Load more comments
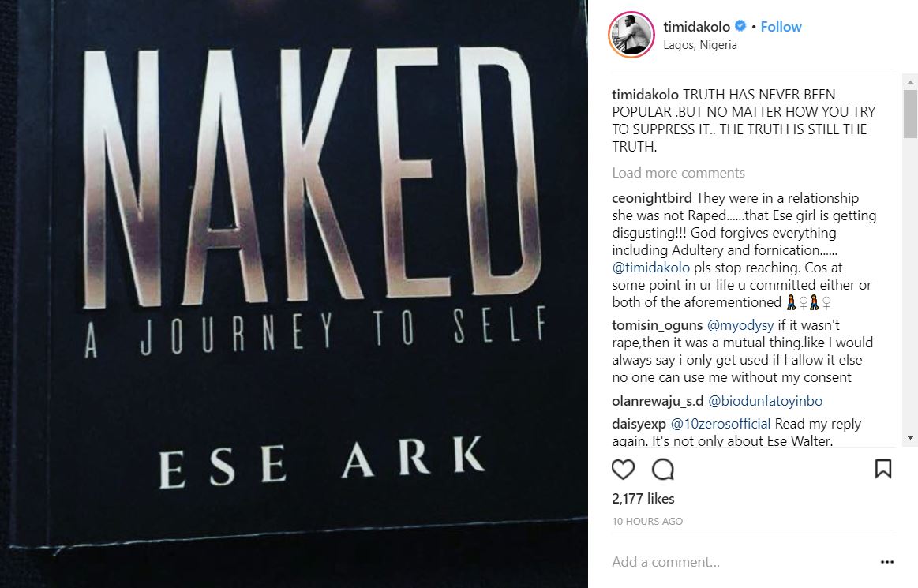918x588 pixels. (x=678, y=173)
